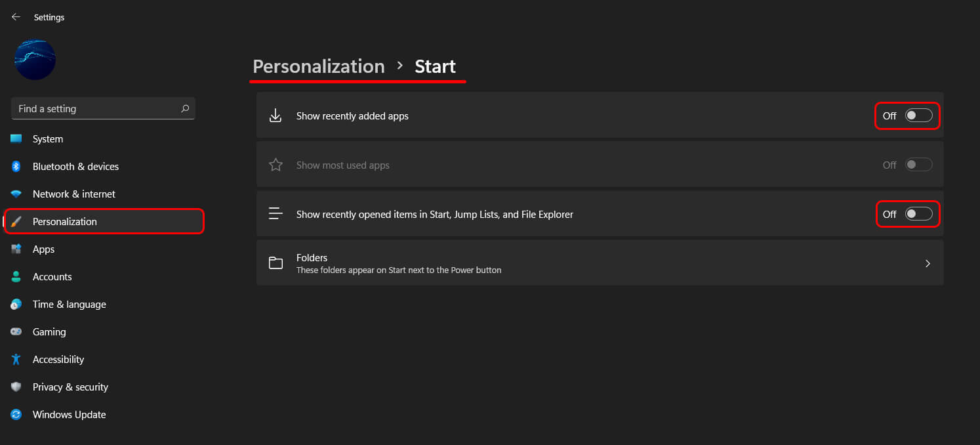Click the search magnifier icon

click(185, 109)
